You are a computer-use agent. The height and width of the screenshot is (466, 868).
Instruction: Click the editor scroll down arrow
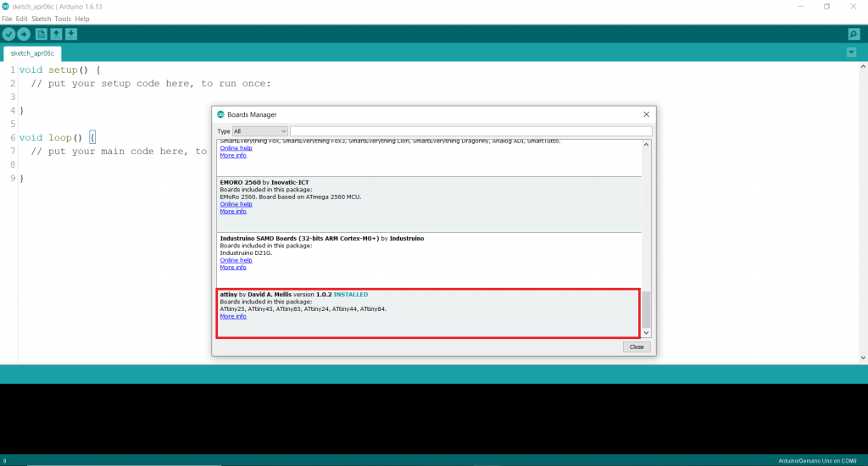click(x=863, y=358)
